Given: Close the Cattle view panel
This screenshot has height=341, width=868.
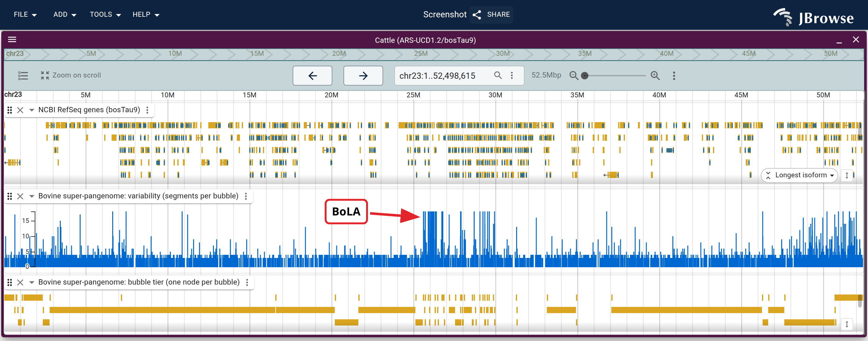Looking at the screenshot, I should [856, 40].
